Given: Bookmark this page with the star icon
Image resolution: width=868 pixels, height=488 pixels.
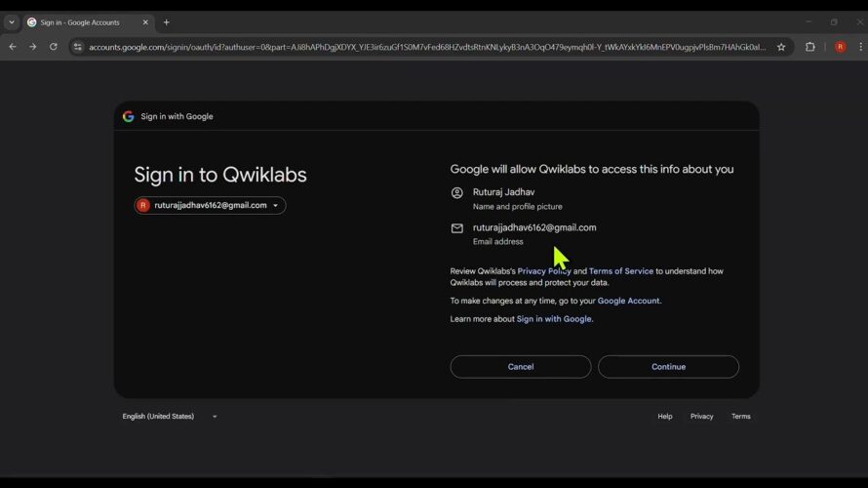Looking at the screenshot, I should pos(781,47).
